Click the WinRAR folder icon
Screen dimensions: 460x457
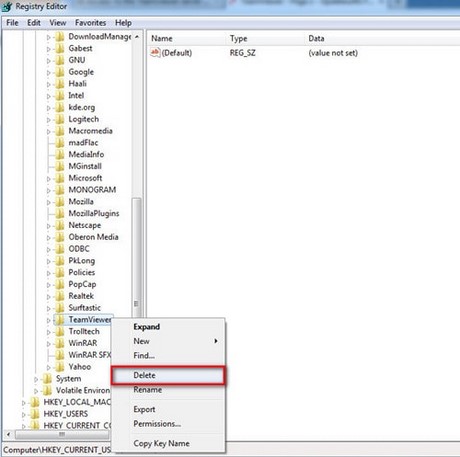tap(60, 343)
